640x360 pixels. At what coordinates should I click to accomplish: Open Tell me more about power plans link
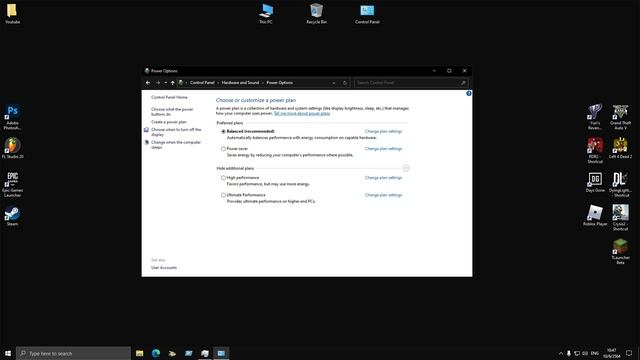tap(302, 113)
